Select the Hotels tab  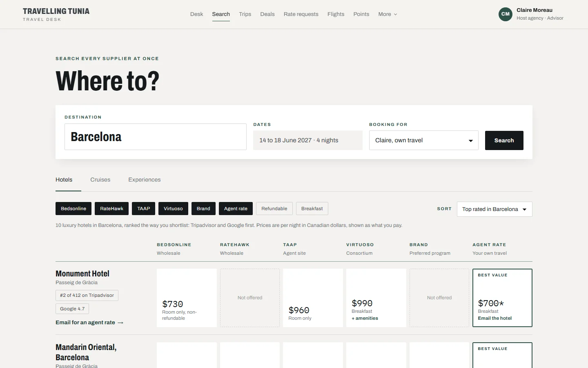pyautogui.click(x=64, y=180)
